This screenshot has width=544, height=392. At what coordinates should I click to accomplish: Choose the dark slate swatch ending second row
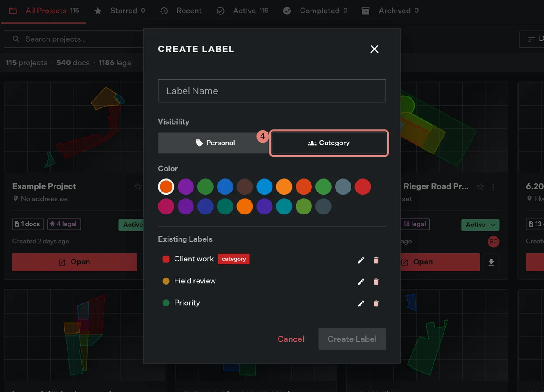pos(323,207)
